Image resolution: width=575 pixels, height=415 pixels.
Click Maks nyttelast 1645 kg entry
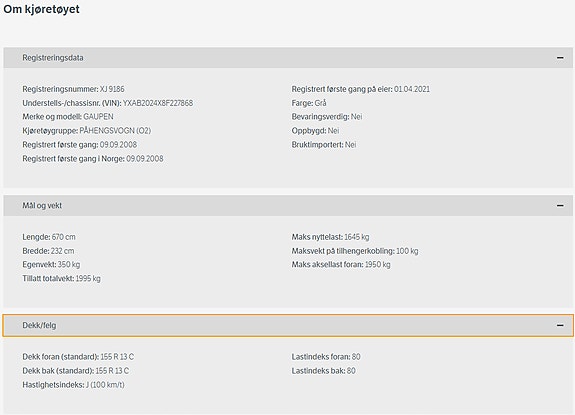coord(330,237)
